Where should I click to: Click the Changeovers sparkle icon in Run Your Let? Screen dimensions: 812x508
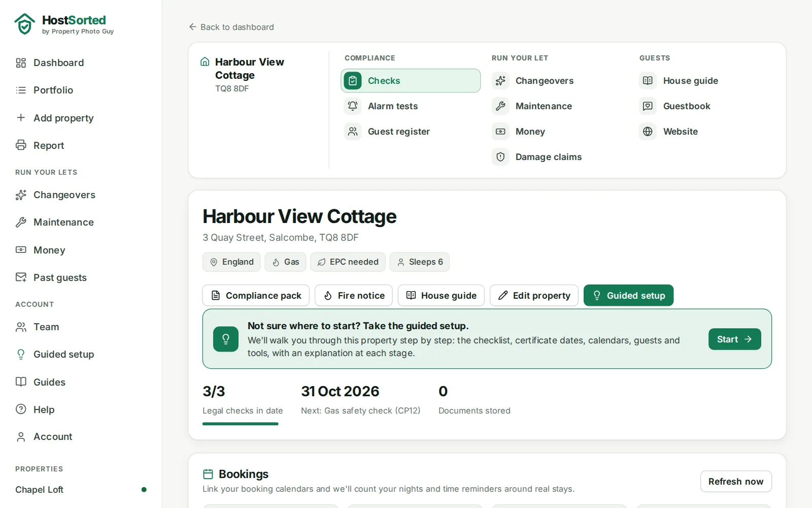tap(500, 80)
